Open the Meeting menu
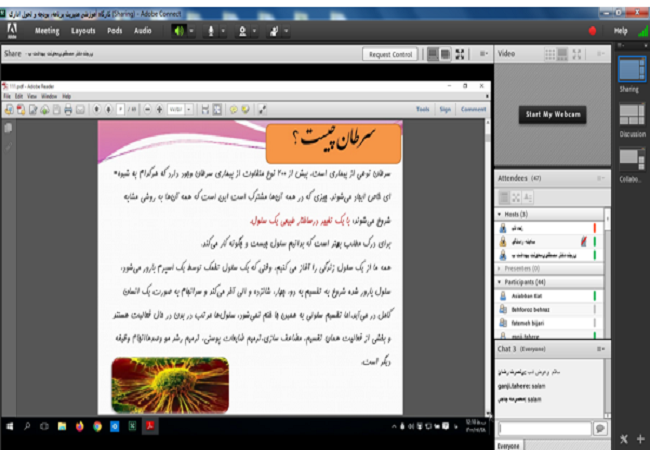The height and width of the screenshot is (450, 650). (x=47, y=31)
